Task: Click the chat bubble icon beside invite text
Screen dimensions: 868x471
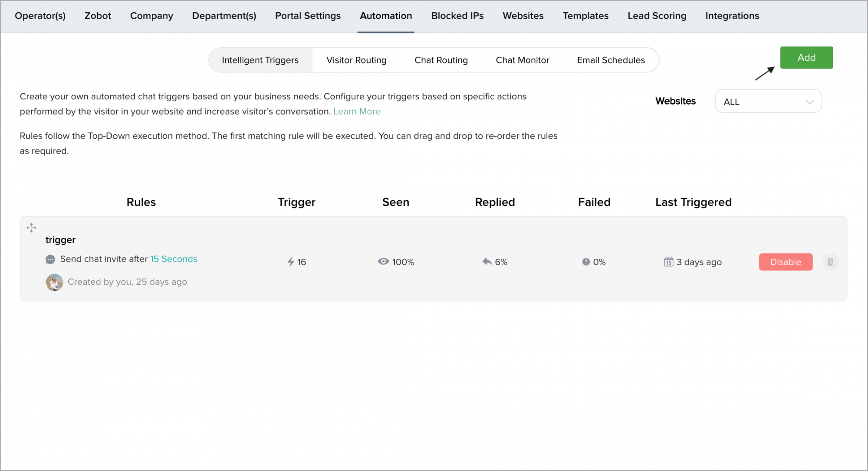Action: [50, 260]
